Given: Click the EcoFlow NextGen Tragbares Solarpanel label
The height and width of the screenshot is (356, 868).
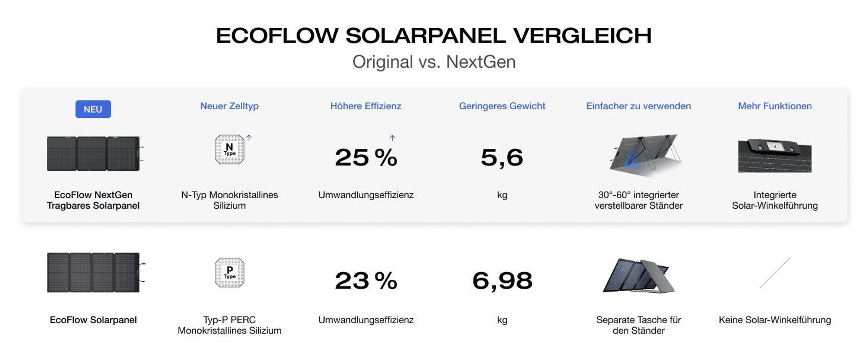Looking at the screenshot, I should [x=93, y=200].
